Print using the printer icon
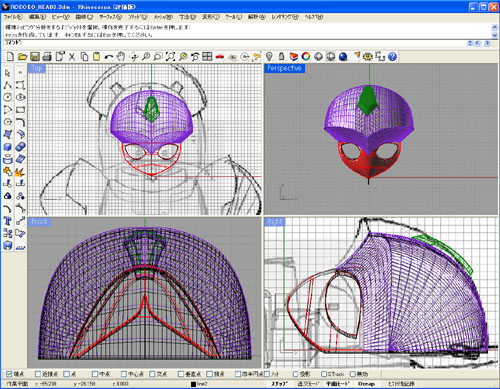Image resolution: width=500 pixels, height=389 pixels. pos(47,57)
